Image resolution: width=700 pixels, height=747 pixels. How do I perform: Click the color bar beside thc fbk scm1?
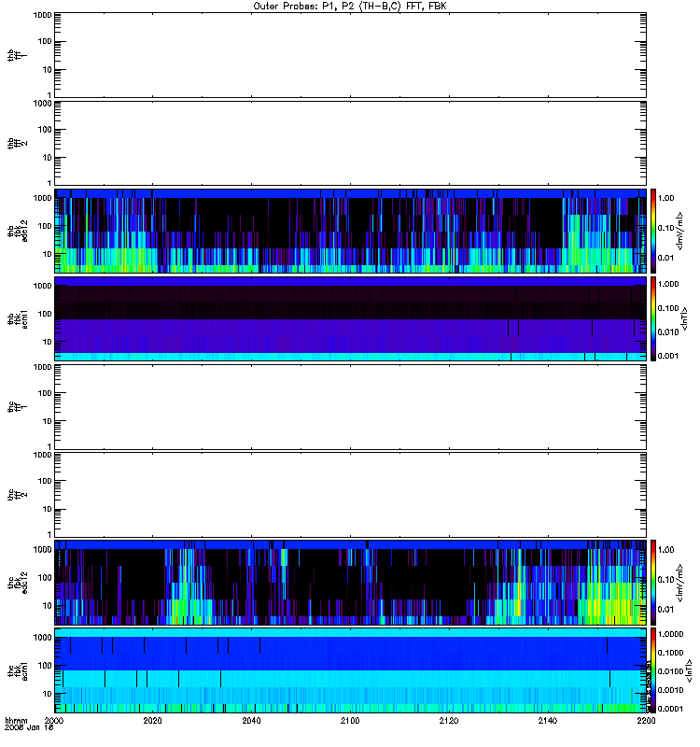pos(653,670)
